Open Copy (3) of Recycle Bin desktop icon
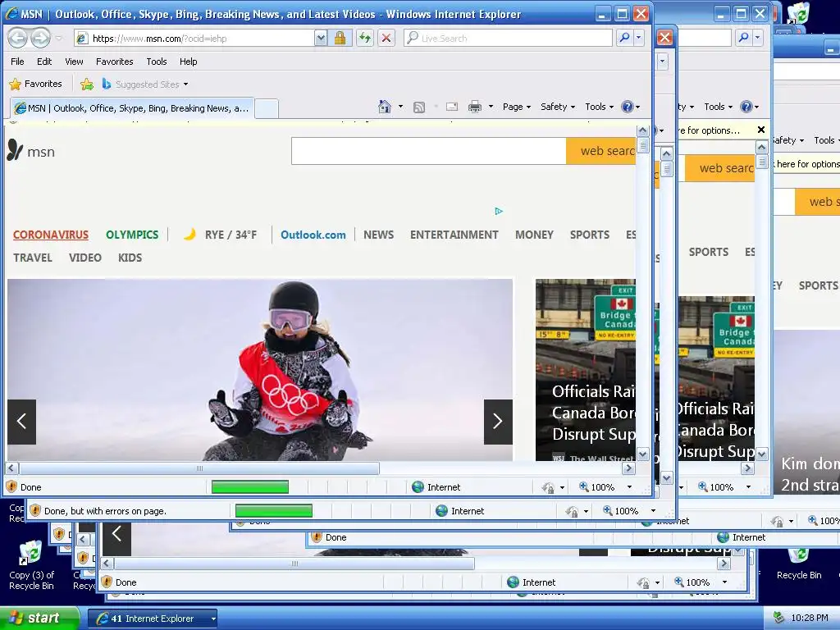 tap(31, 565)
